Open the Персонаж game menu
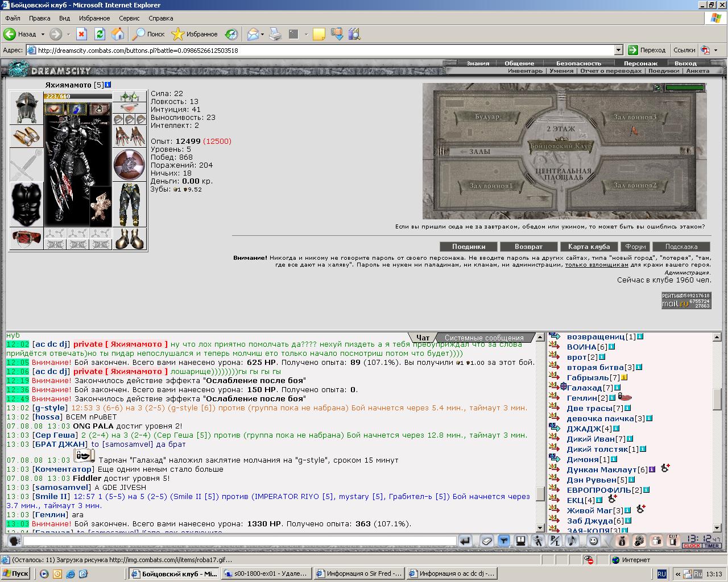This screenshot has height=582, width=728. 640,63
